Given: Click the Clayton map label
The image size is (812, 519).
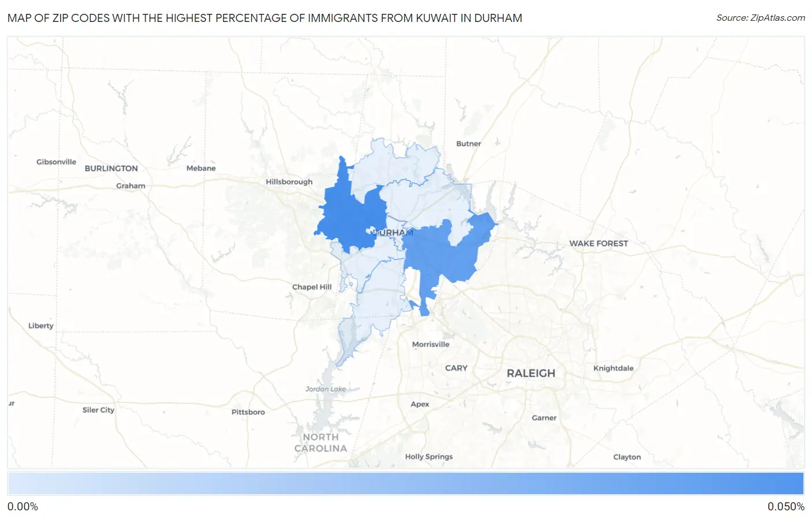Looking at the screenshot, I should pos(627,457).
